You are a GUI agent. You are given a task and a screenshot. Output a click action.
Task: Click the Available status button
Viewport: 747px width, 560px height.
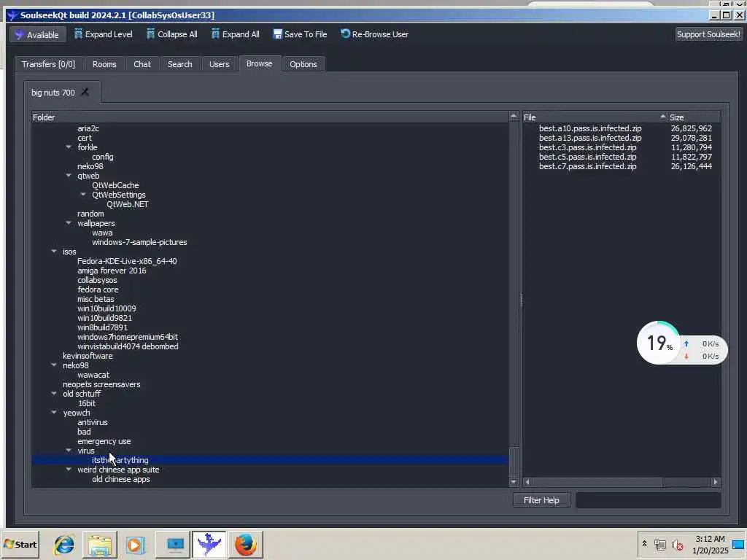coord(38,35)
